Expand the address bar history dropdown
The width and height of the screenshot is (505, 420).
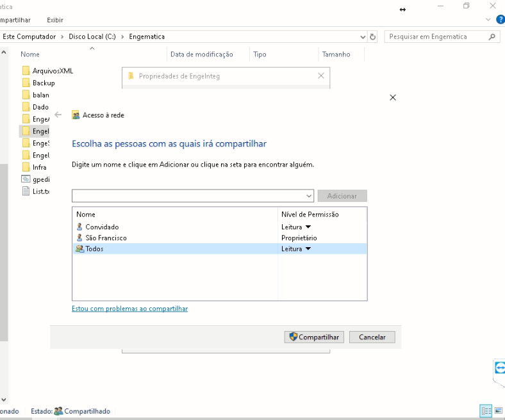pyautogui.click(x=362, y=37)
